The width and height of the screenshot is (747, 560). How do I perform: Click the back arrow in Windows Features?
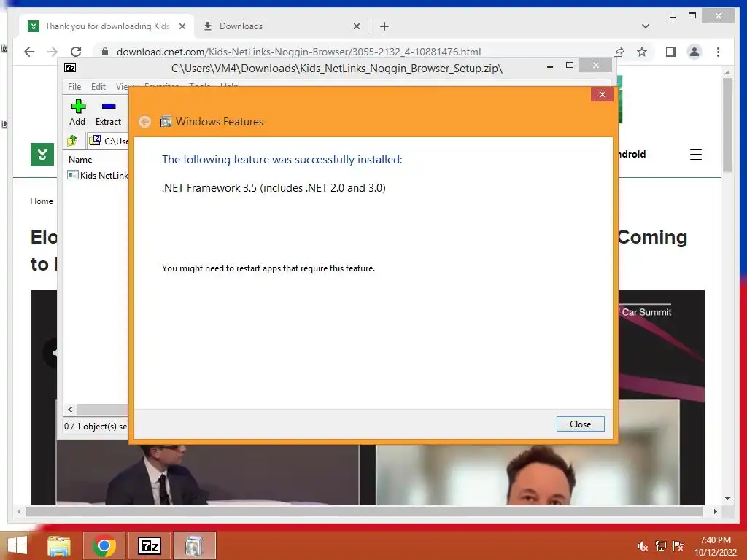[x=145, y=122]
